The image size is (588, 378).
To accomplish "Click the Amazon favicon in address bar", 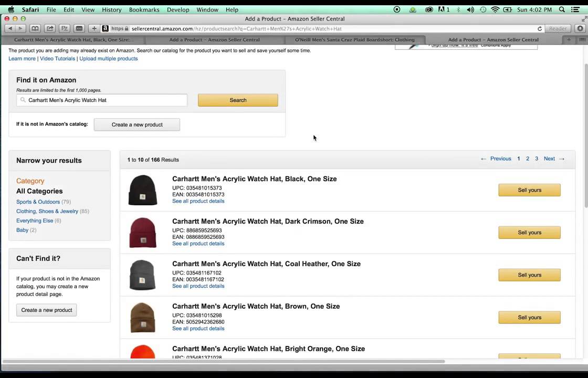I will click(106, 28).
